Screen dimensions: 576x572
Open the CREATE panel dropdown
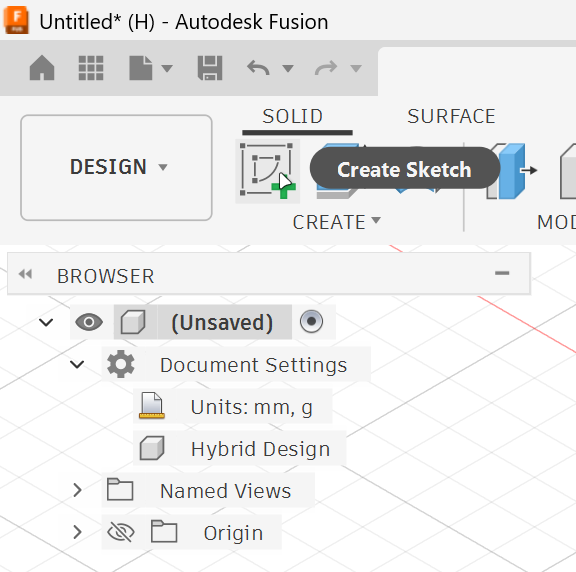click(x=336, y=222)
